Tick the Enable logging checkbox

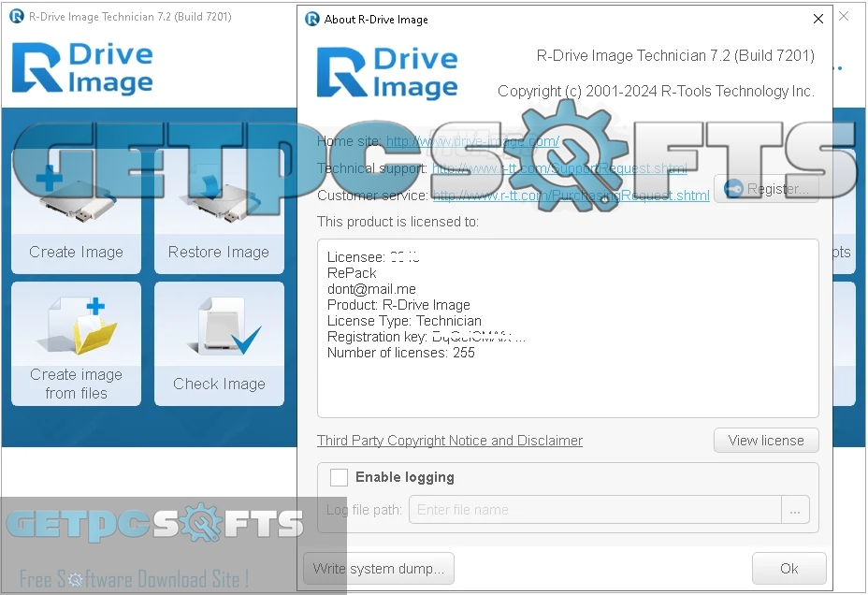(339, 477)
